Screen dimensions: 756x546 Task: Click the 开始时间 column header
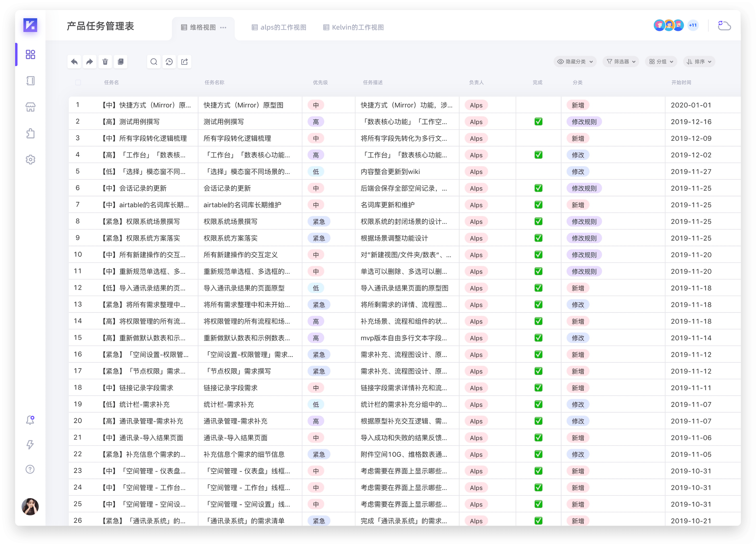[681, 82]
